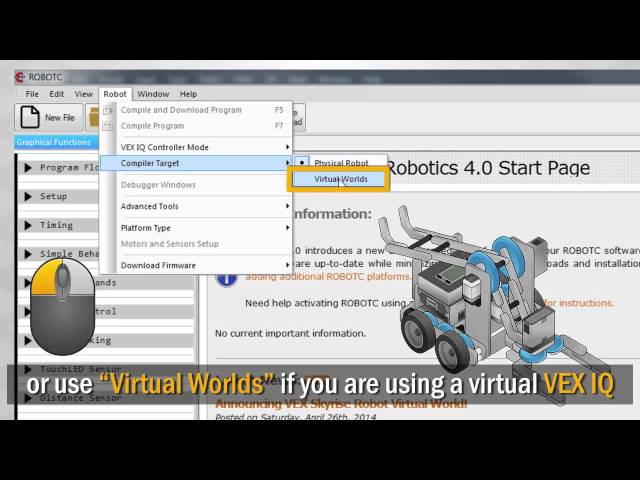640x480 pixels.
Task: Open the adding additional ROBOTC platforms link
Action: 328,276
